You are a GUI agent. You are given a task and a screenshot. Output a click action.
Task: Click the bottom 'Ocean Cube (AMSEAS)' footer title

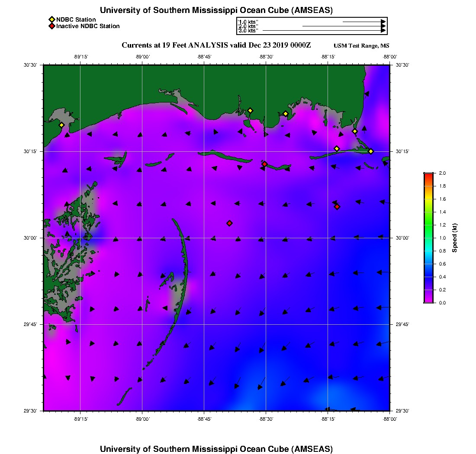coord(216,449)
